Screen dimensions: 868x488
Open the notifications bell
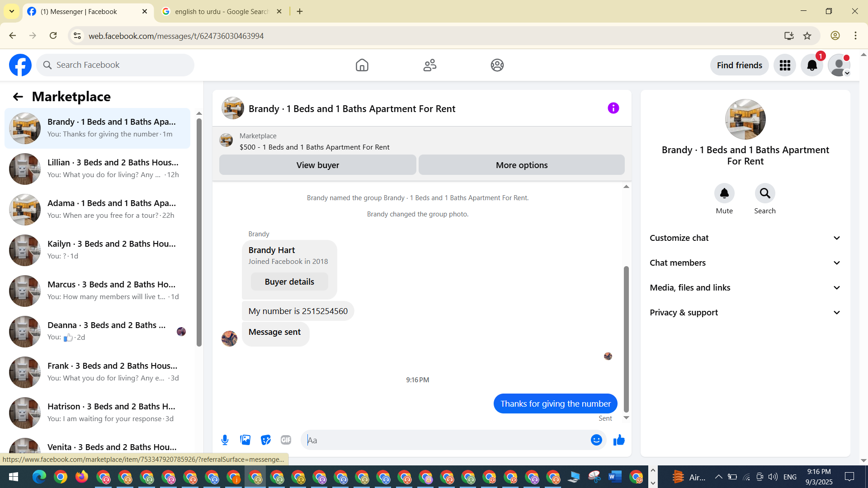coord(812,66)
